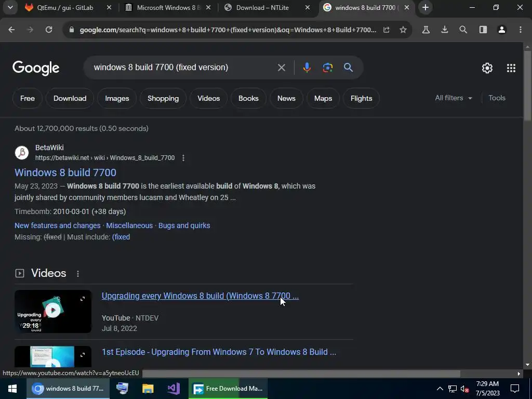Select the Books filter chip

248,98
